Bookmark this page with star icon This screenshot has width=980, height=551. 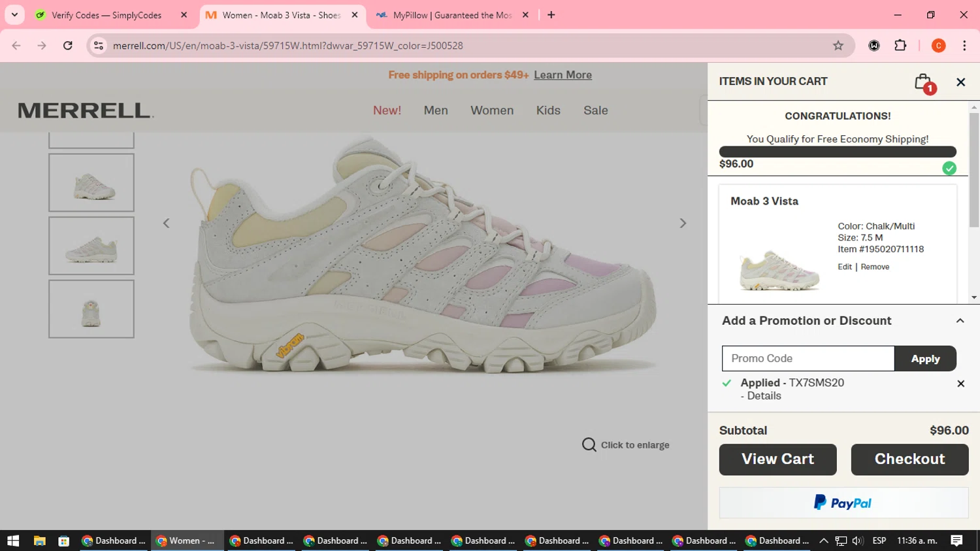coord(838,46)
